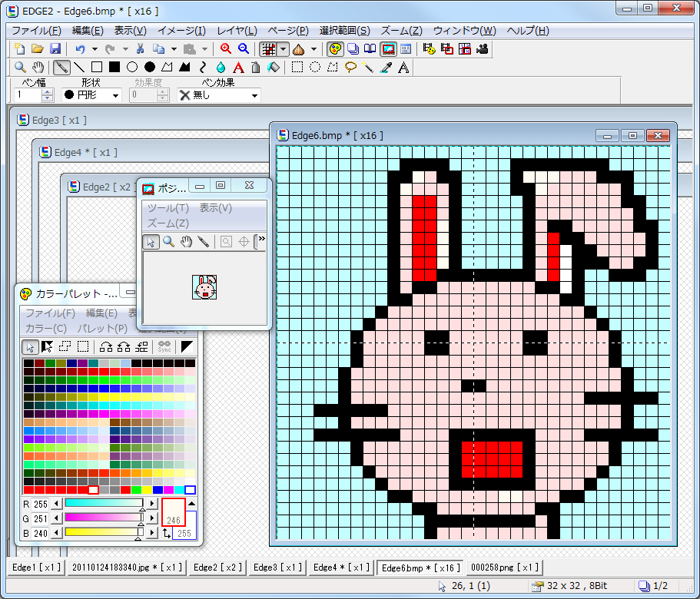
Task: Select the outlined rectangle tool
Action: click(96, 68)
